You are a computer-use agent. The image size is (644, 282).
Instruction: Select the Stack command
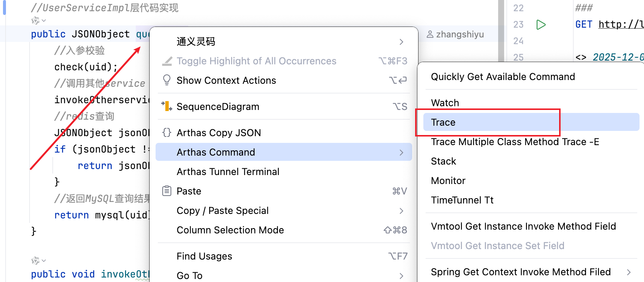443,161
